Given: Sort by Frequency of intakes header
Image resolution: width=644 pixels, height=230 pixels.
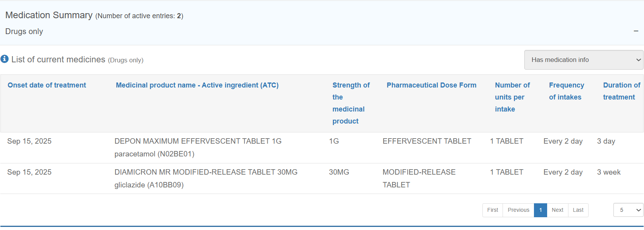Looking at the screenshot, I should [566, 91].
